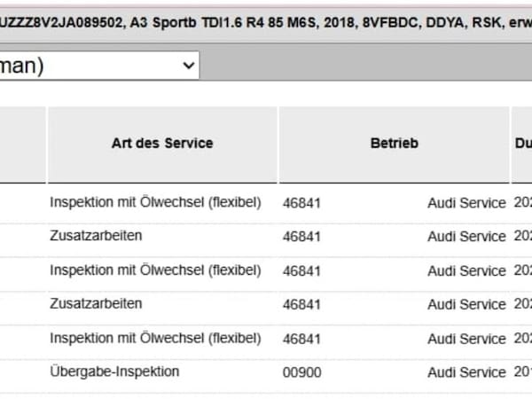This screenshot has width=532, height=399.
Task: Click the date cell in the first table row
Action: [522, 203]
